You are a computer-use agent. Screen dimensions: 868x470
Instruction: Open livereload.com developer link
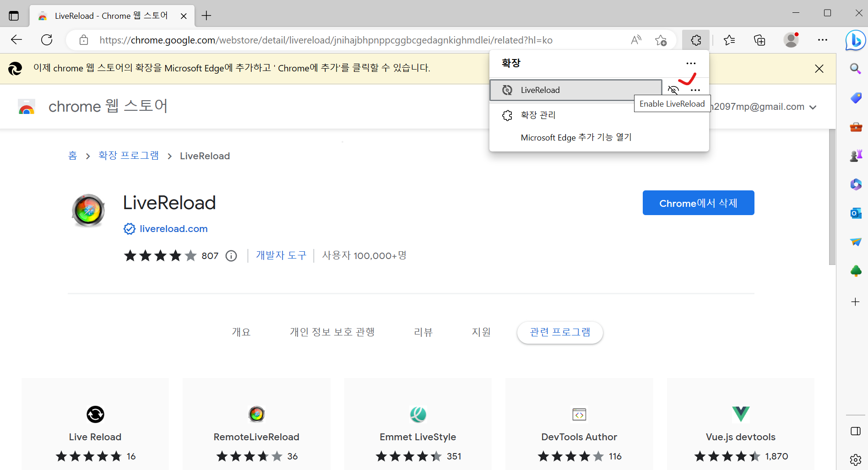[174, 229]
